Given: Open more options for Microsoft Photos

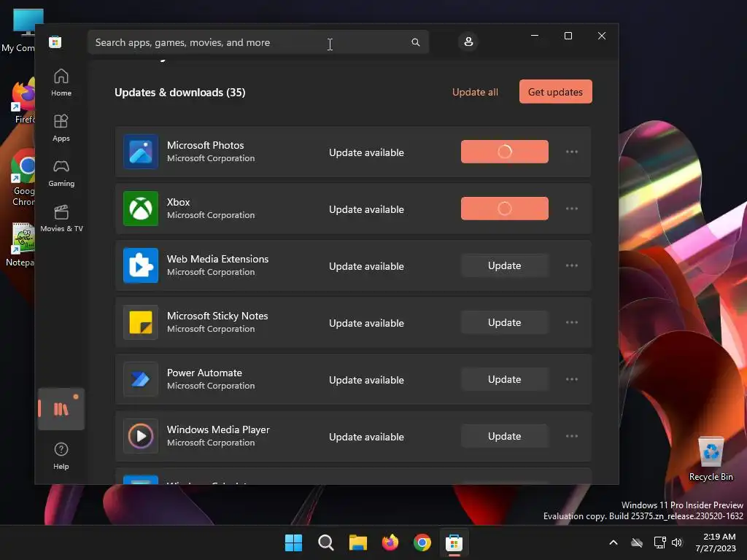Looking at the screenshot, I should (572, 152).
